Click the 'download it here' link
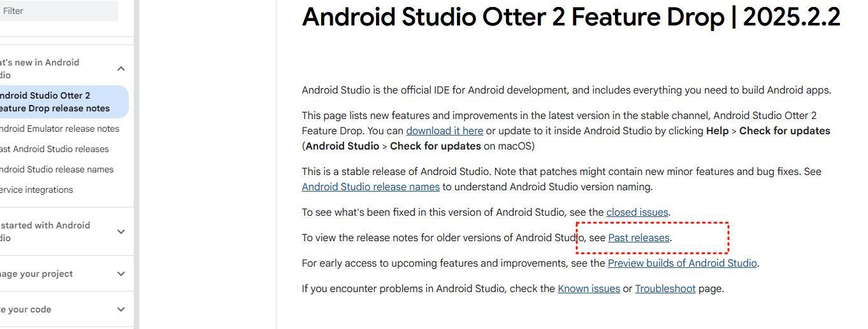Viewport: 868px width, 329px height. click(x=444, y=130)
